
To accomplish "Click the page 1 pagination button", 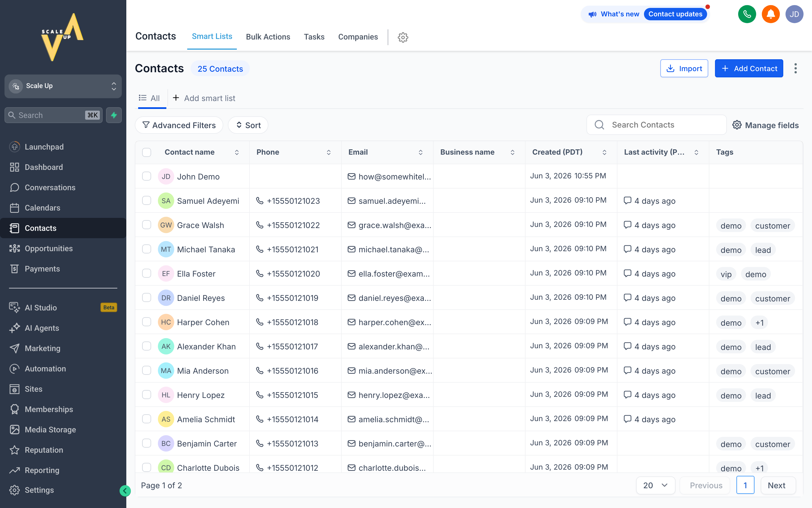I will [745, 485].
